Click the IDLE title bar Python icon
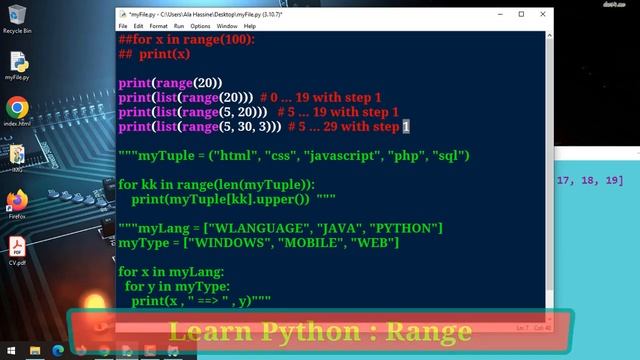 tap(122, 14)
